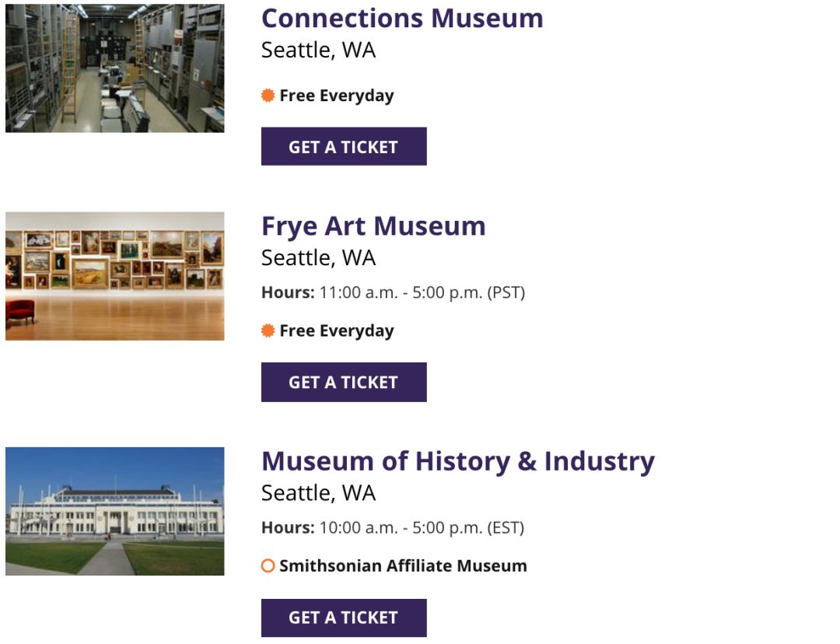Click Seattle, WA under Connections Museum

point(318,51)
